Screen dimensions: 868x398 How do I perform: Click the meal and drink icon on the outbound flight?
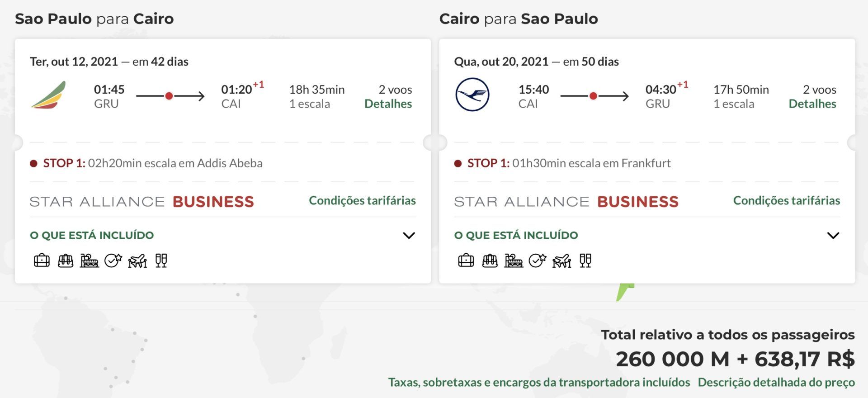pos(90,261)
